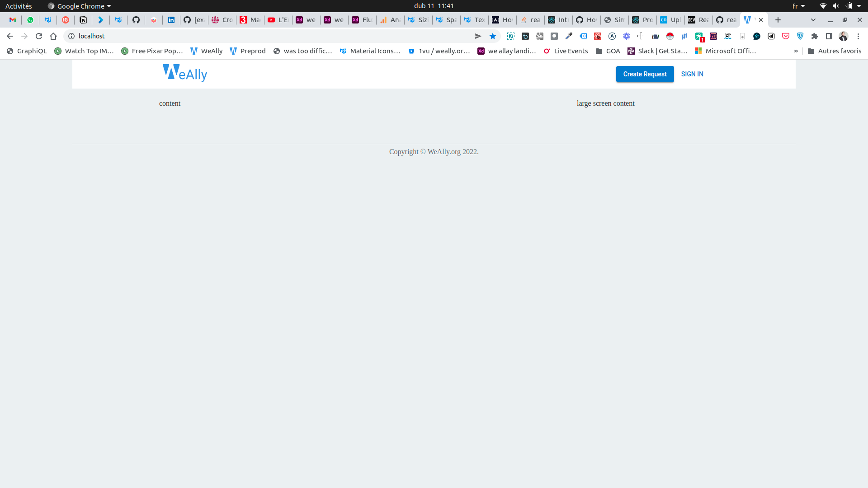Click the Create Request button
Image resolution: width=868 pixels, height=488 pixels.
644,74
